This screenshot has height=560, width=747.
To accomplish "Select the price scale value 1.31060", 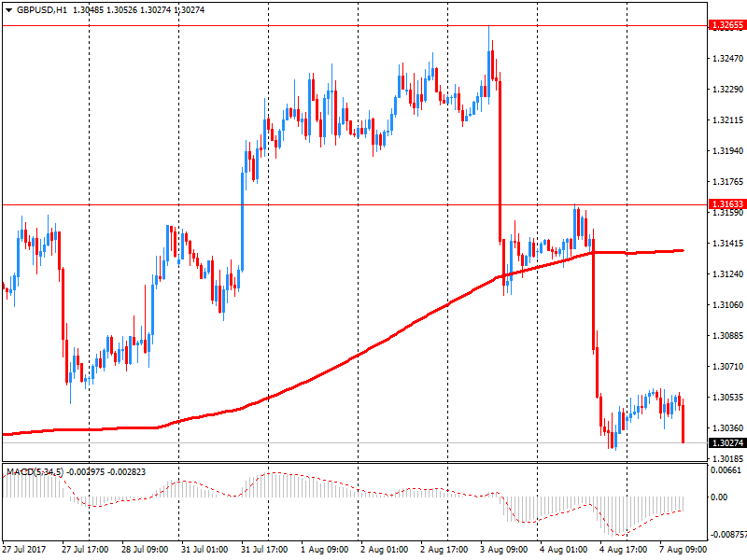I will [727, 305].
